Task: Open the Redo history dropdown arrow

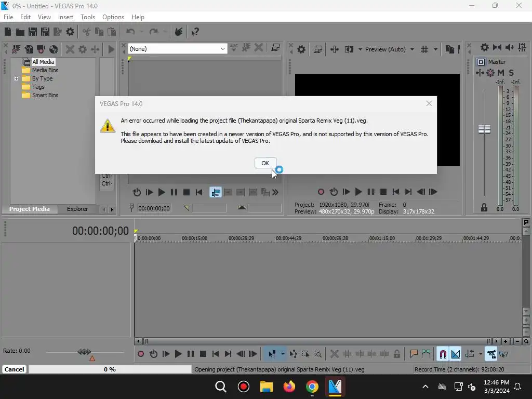Action: click(165, 32)
